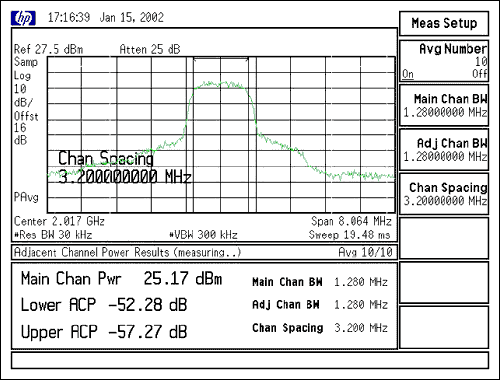500x380 pixels.
Task: Click the Span 8.064 MHz label
Action: (351, 221)
